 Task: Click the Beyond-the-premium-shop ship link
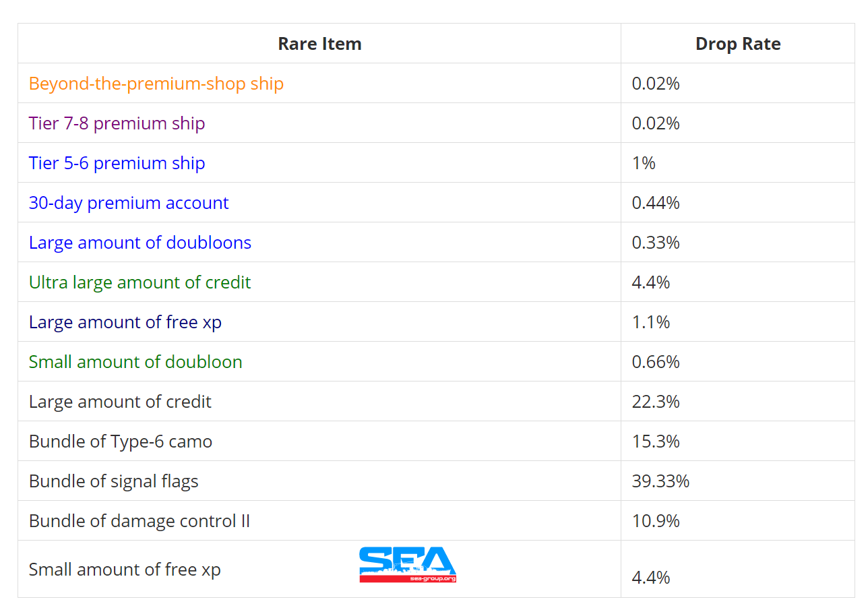(x=156, y=84)
